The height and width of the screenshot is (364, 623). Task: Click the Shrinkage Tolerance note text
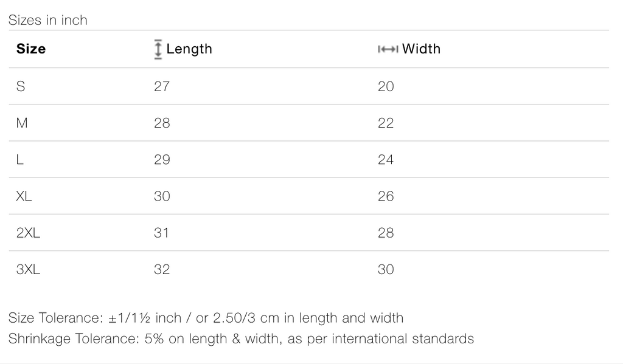[x=241, y=338]
